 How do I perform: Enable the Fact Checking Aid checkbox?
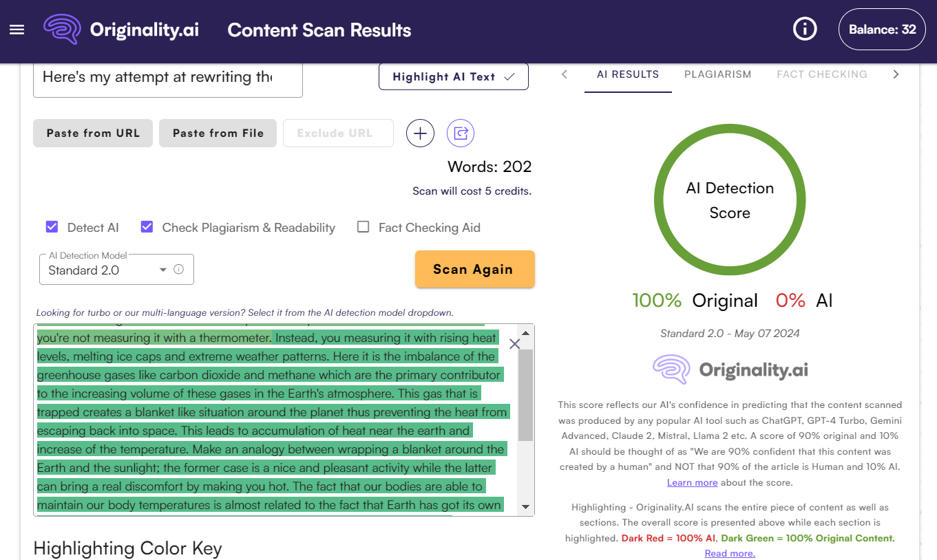(x=364, y=227)
